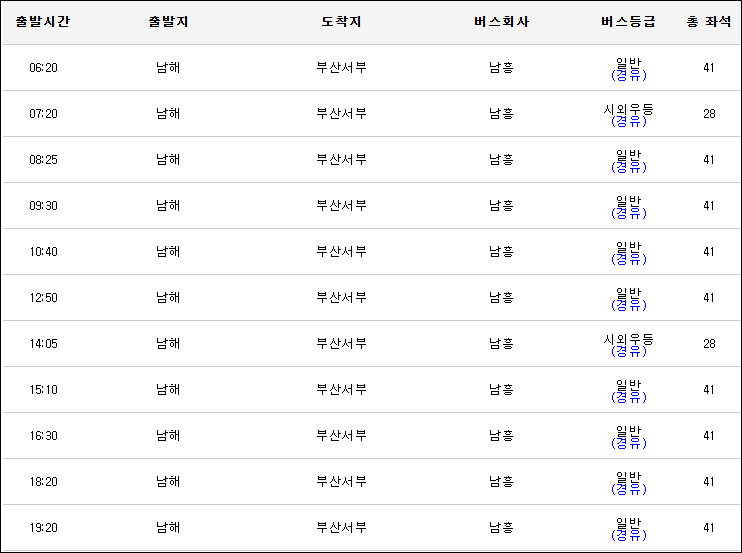Open the (경유) link in the 09:30 row
Viewport: 742px width, 553px height.
(628, 213)
